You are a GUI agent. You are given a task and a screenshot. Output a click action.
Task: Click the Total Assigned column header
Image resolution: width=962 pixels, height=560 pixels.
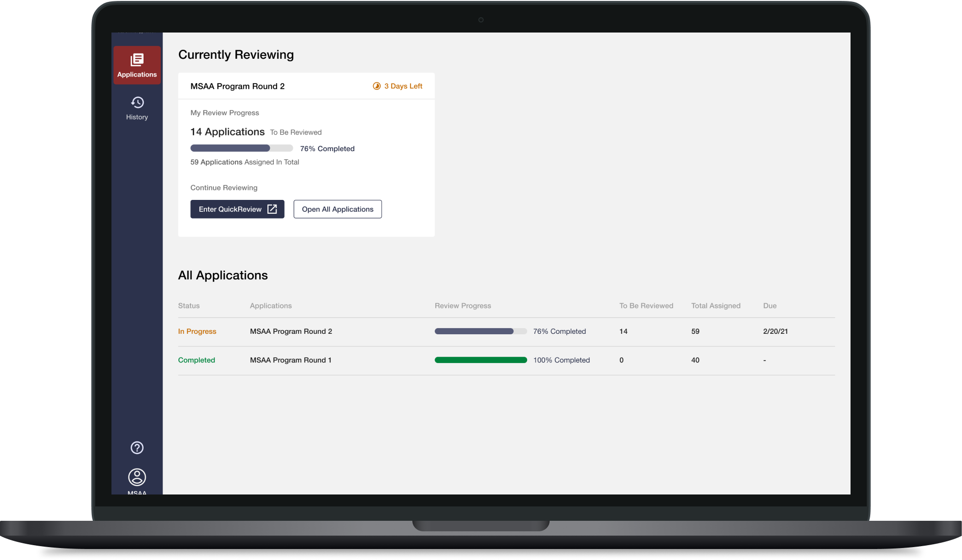click(x=715, y=306)
